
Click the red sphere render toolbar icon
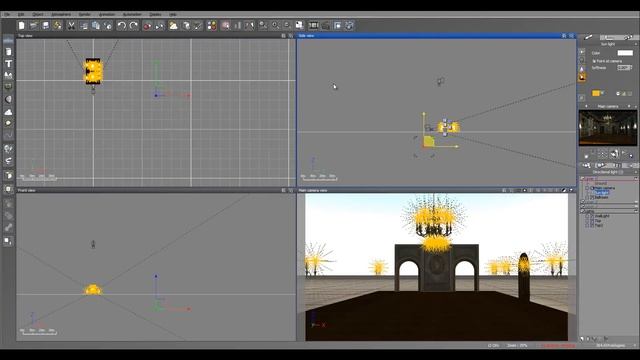[x=147, y=26]
